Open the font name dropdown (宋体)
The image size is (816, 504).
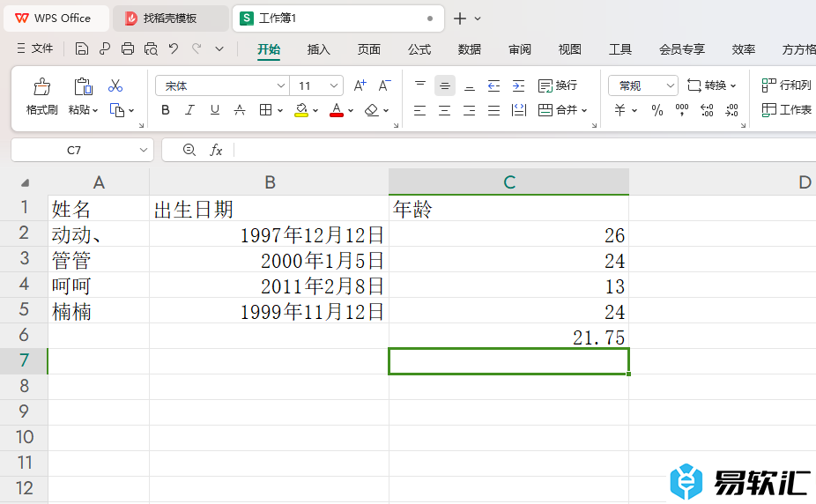point(280,85)
